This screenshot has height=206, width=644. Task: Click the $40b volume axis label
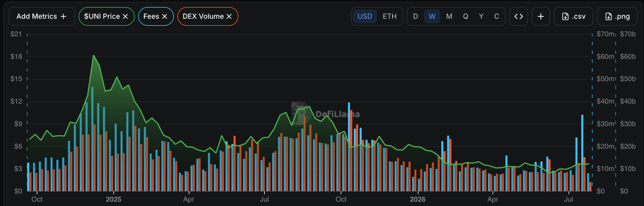tap(628, 101)
